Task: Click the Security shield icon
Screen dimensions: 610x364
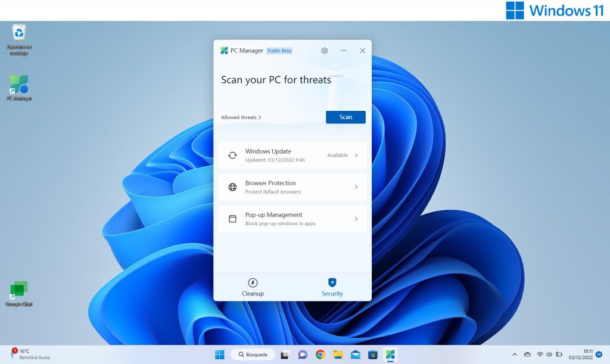Action: click(x=332, y=281)
